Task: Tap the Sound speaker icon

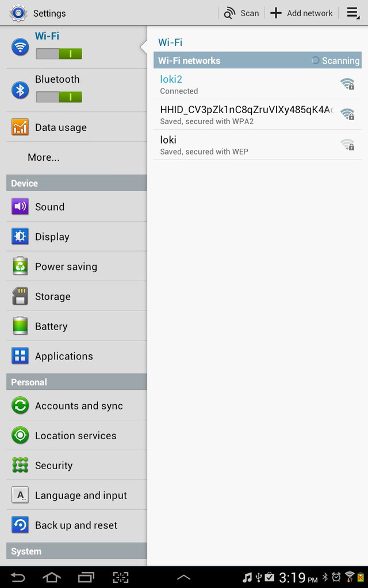Action: pyautogui.click(x=20, y=206)
